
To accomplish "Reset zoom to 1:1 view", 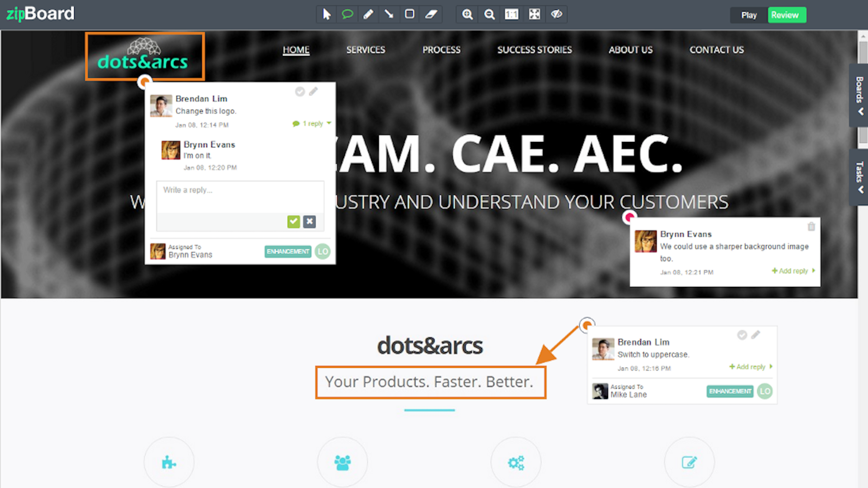I will pyautogui.click(x=511, y=14).
